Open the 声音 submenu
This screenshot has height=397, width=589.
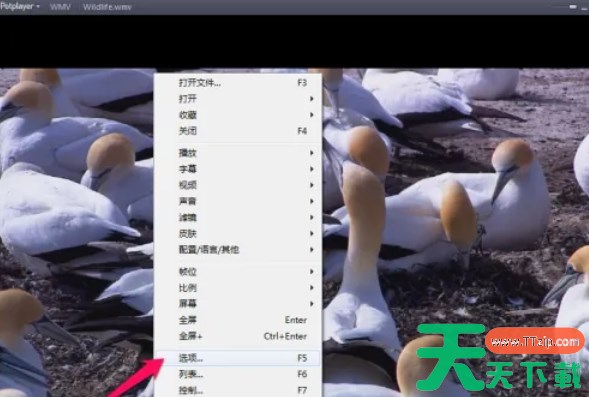tap(238, 201)
